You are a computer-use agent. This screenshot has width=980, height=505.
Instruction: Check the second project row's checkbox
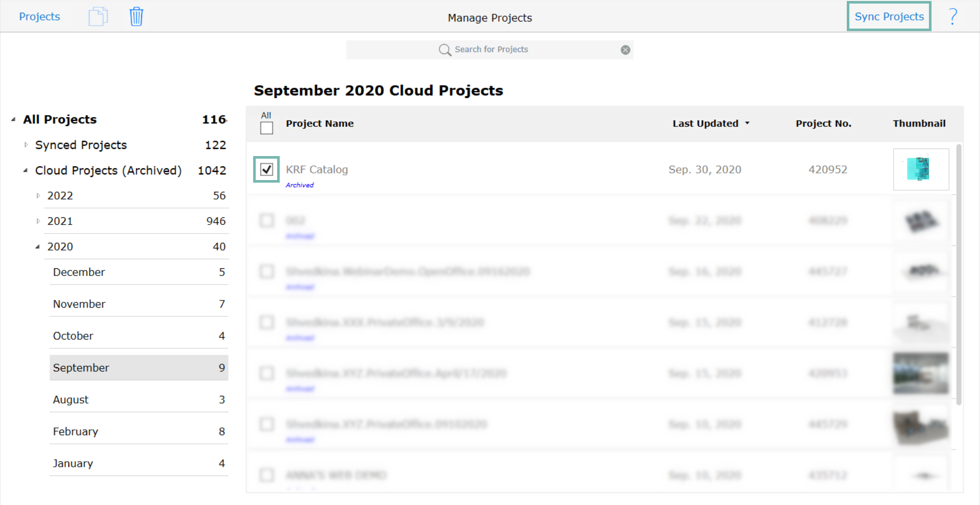pos(266,220)
